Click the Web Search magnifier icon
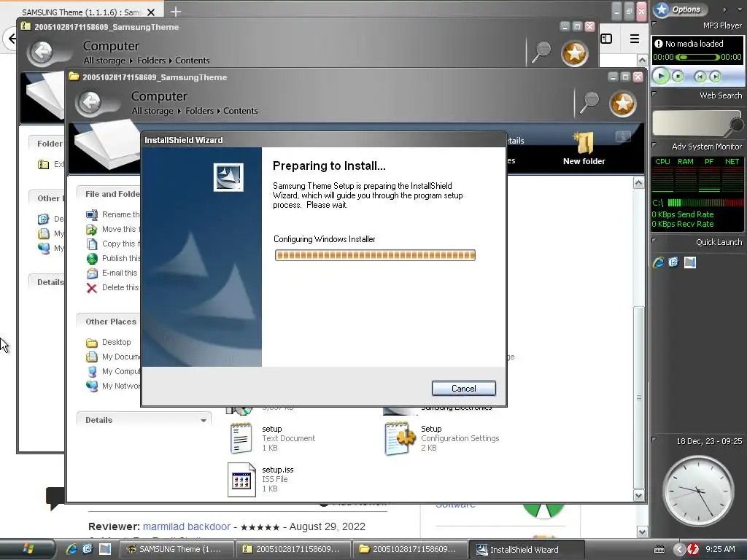Image resolution: width=747 pixels, height=560 pixels. 736,125
